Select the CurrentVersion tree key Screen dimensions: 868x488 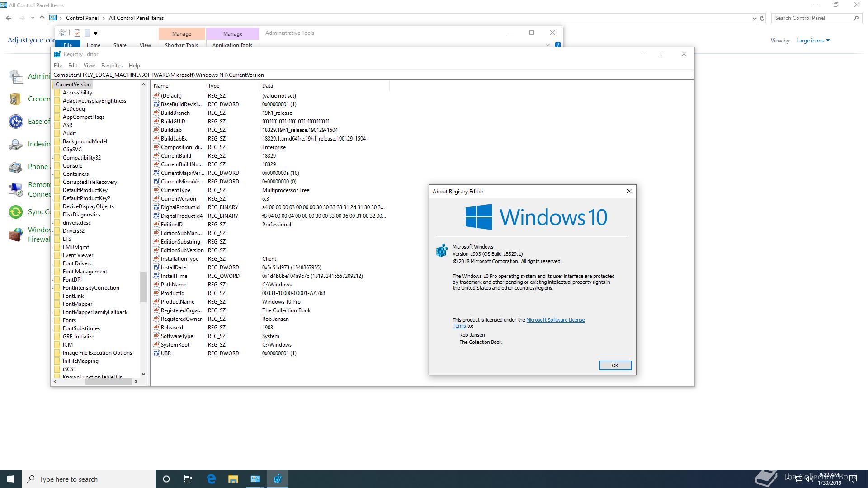(x=73, y=84)
